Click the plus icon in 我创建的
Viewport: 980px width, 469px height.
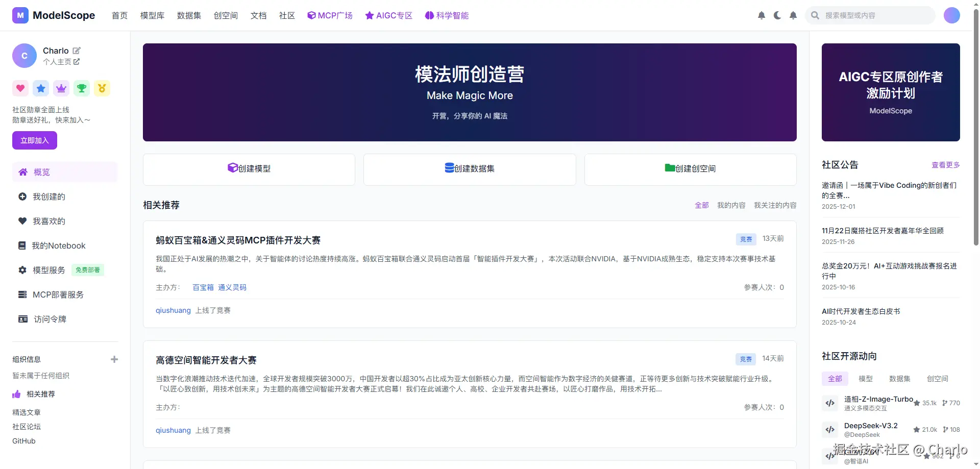tap(22, 196)
